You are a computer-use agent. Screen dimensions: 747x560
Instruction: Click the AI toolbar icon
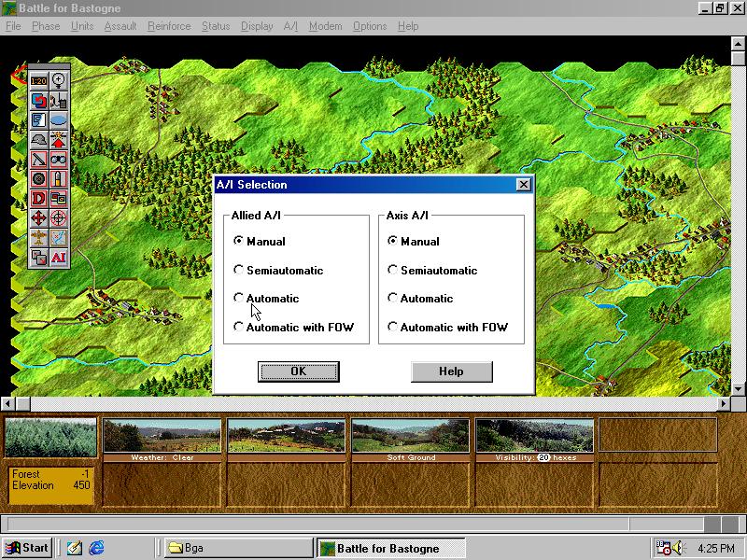click(59, 258)
